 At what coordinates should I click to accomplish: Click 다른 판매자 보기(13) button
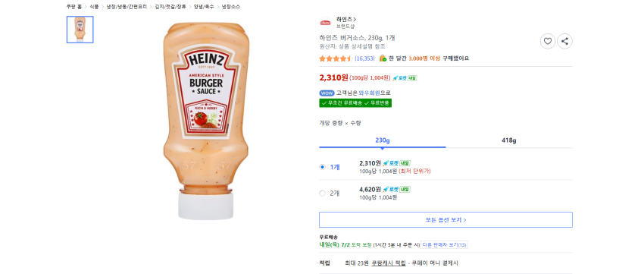point(445,245)
